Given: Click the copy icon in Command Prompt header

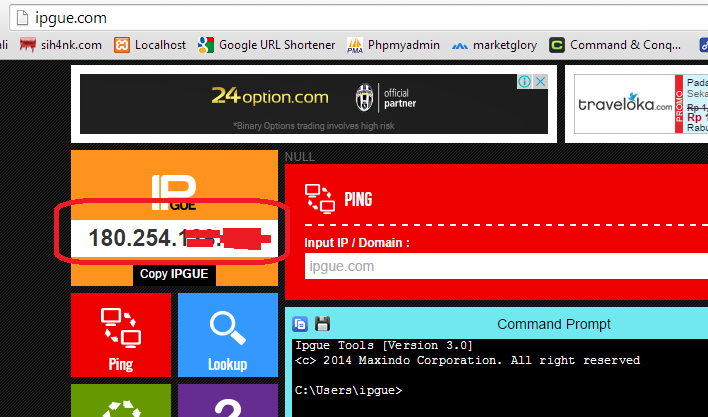Looking at the screenshot, I should pos(300,324).
